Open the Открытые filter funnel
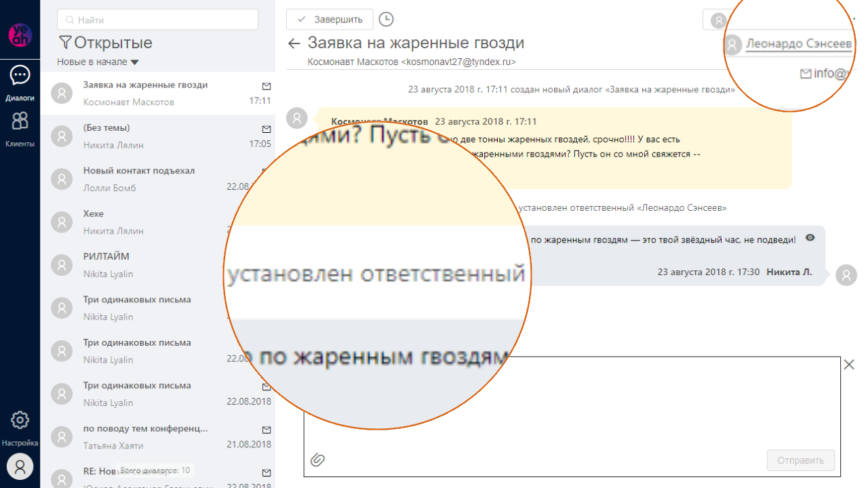The width and height of the screenshot is (868, 488). coord(65,43)
